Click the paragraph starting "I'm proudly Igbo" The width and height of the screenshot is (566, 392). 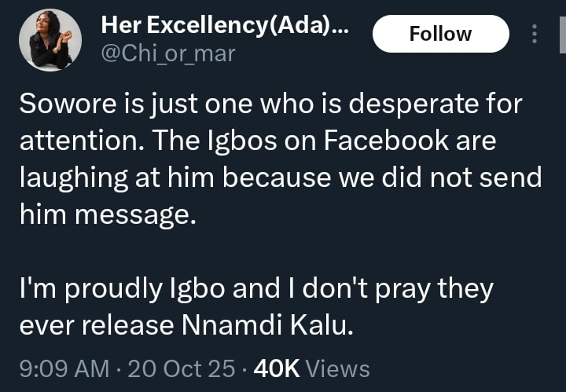point(255,307)
